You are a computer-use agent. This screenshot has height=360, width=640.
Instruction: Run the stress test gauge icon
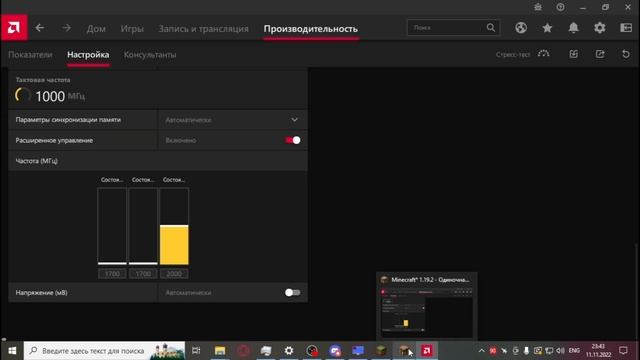tap(543, 54)
